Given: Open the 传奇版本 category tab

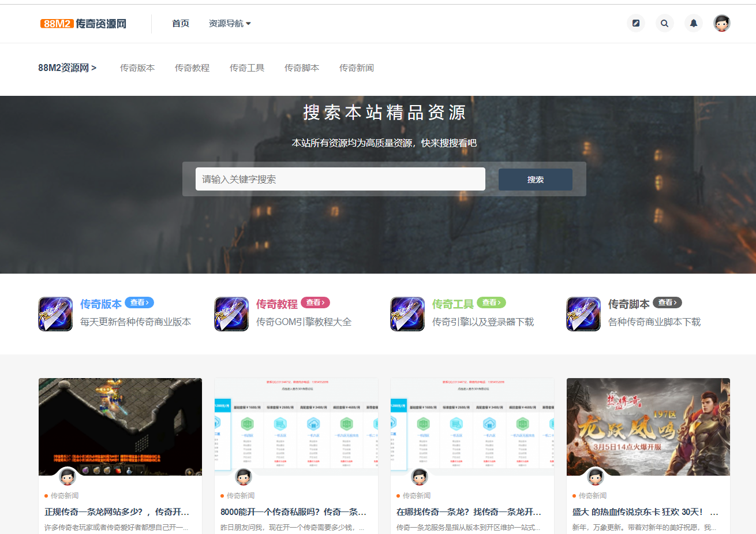Looking at the screenshot, I should tap(137, 68).
